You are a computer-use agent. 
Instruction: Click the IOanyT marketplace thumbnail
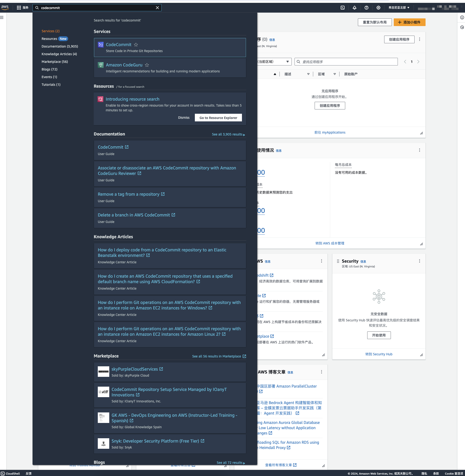(x=103, y=392)
